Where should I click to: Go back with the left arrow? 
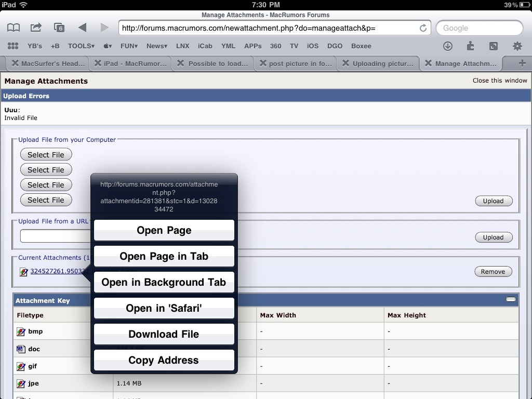coord(82,28)
